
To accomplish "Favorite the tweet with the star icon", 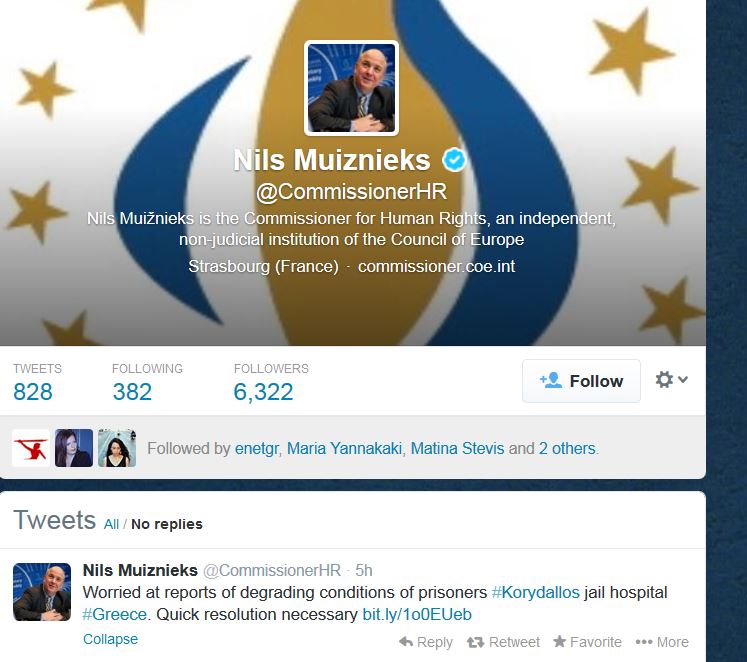I will coord(587,642).
